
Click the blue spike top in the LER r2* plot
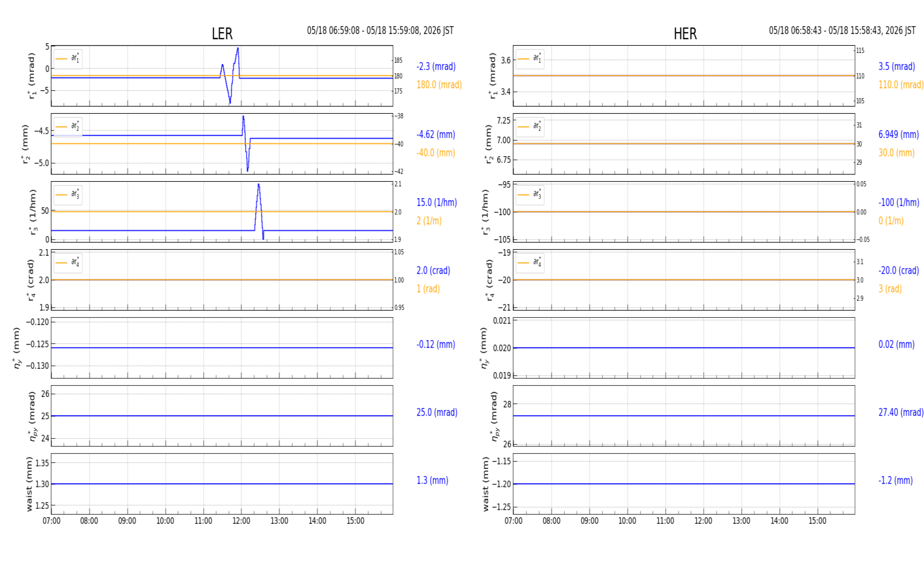(243, 117)
